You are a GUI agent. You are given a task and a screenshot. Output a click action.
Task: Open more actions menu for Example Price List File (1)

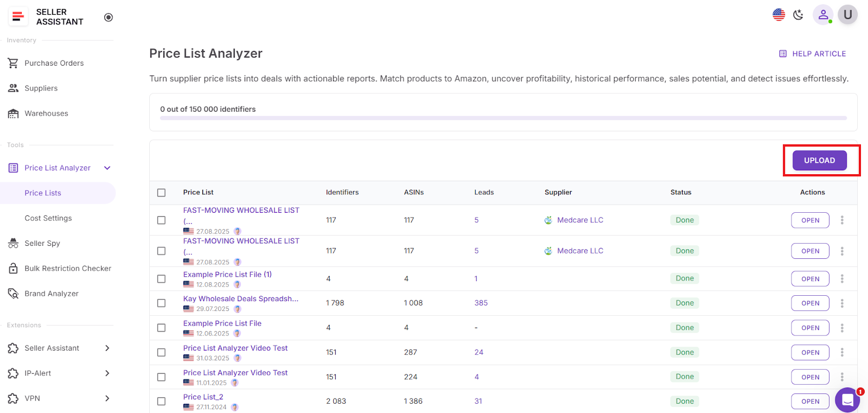point(842,279)
